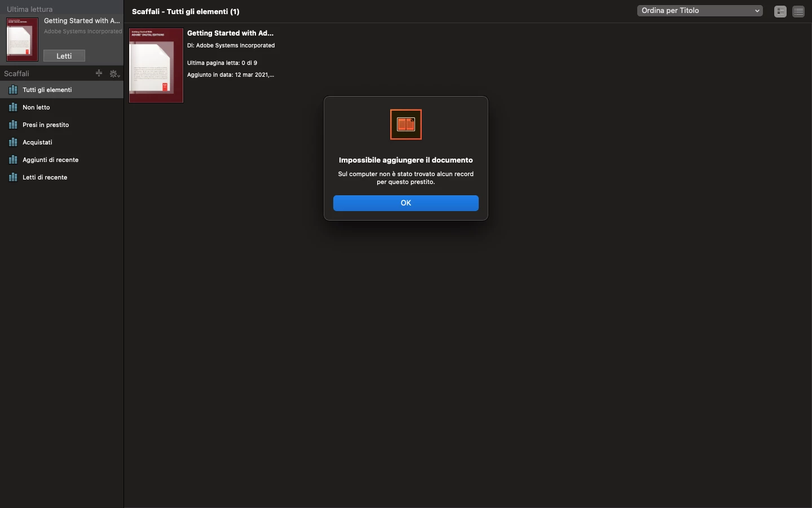Click bookshelf icon beside Aggiunti di recente

(x=13, y=160)
